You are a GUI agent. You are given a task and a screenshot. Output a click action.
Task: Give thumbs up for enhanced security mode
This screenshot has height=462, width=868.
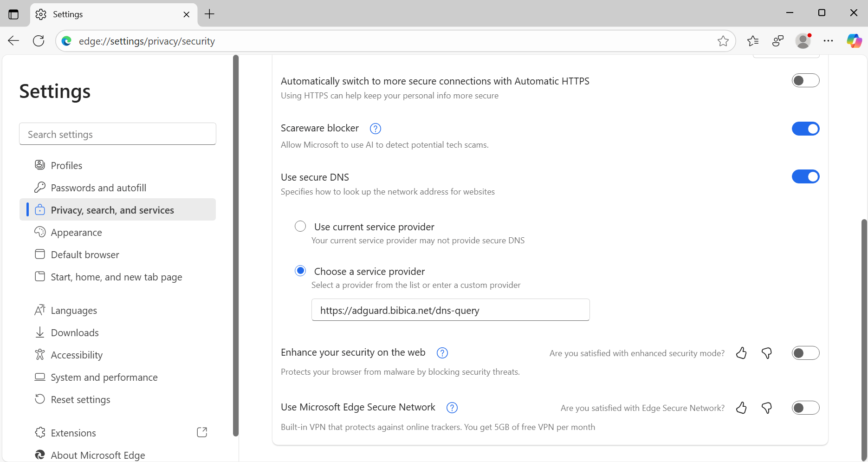[741, 353]
